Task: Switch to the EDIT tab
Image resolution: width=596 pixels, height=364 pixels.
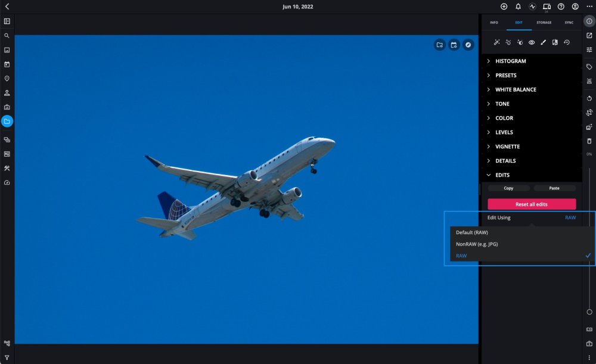Action: (519, 23)
